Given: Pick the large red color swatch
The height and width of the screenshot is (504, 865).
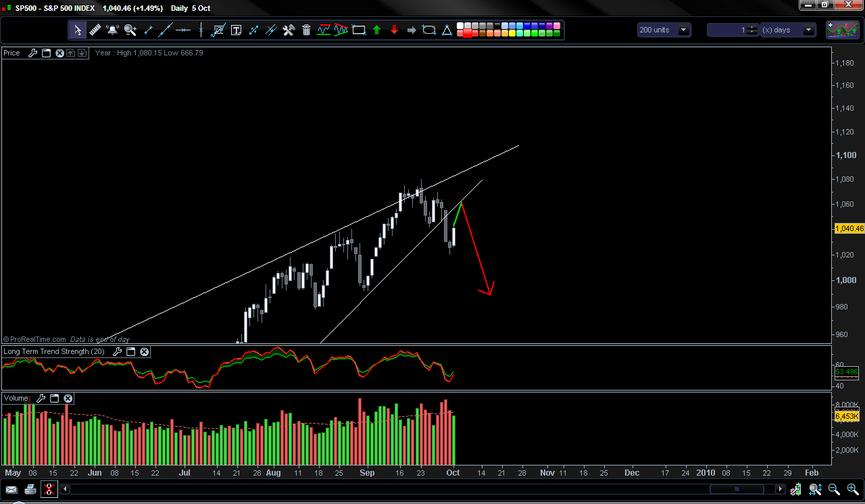Looking at the screenshot, I should pyautogui.click(x=468, y=33).
